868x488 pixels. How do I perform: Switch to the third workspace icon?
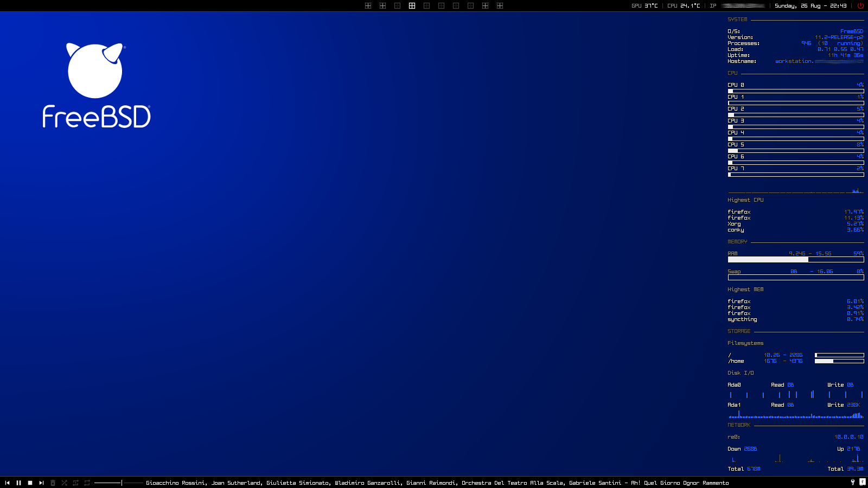tap(397, 5)
